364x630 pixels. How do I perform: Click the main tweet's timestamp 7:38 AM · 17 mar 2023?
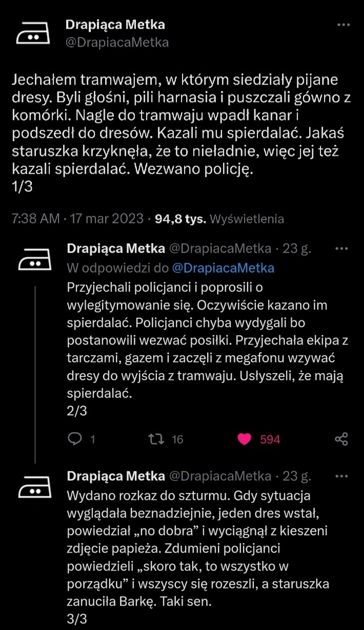pyautogui.click(x=77, y=219)
